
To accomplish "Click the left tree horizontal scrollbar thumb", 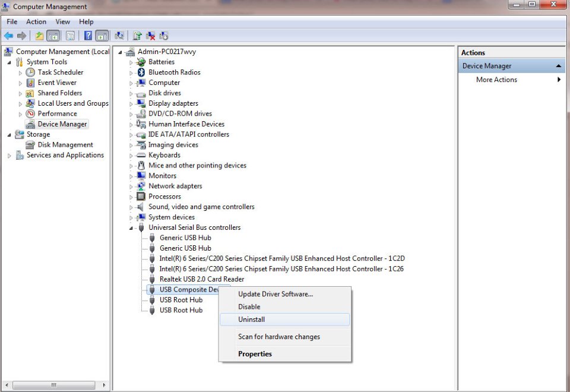I will [x=54, y=385].
